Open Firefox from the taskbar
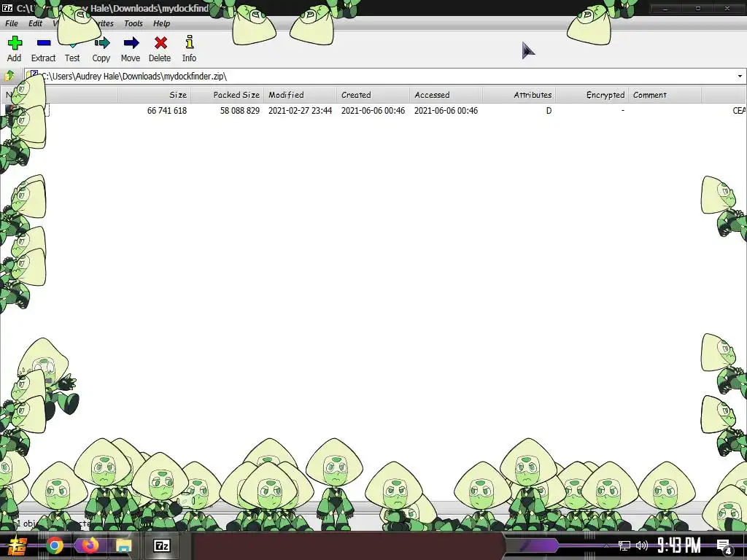 click(90, 545)
